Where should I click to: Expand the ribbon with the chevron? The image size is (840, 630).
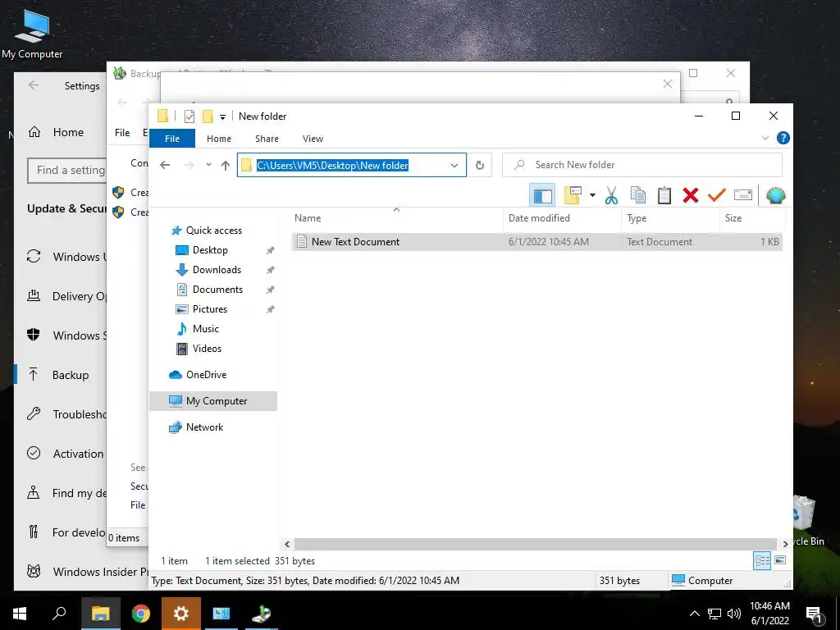pos(765,138)
